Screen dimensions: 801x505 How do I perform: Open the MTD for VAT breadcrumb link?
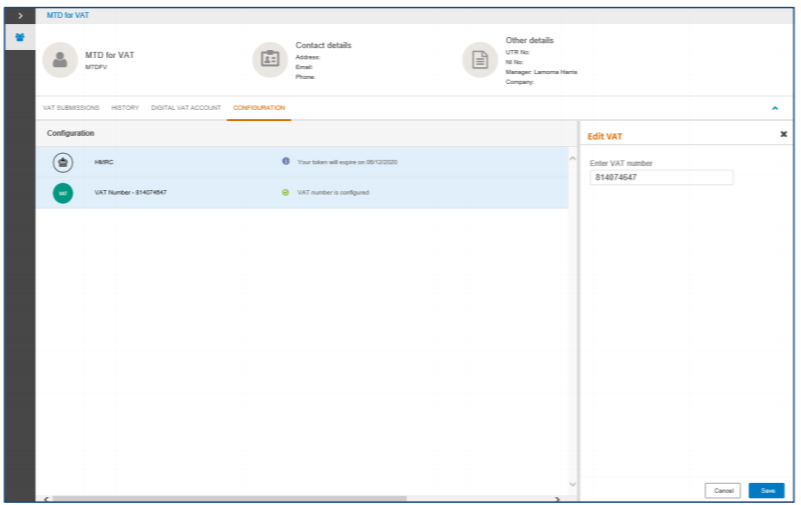tap(68, 15)
